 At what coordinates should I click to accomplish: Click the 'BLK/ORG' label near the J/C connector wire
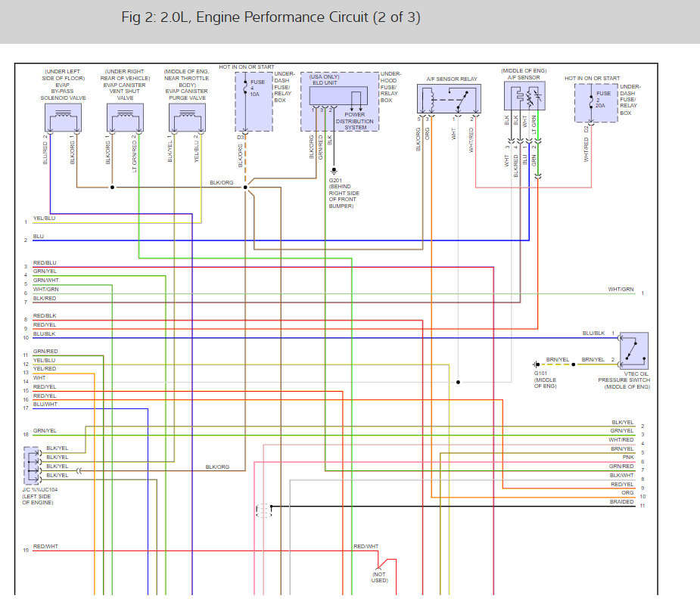tap(217, 467)
